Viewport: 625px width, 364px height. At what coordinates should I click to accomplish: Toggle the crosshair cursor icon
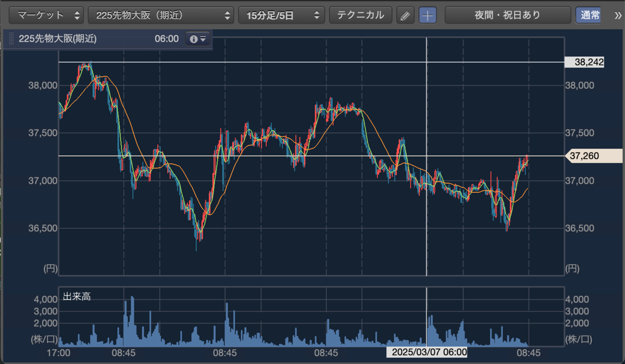tap(428, 15)
